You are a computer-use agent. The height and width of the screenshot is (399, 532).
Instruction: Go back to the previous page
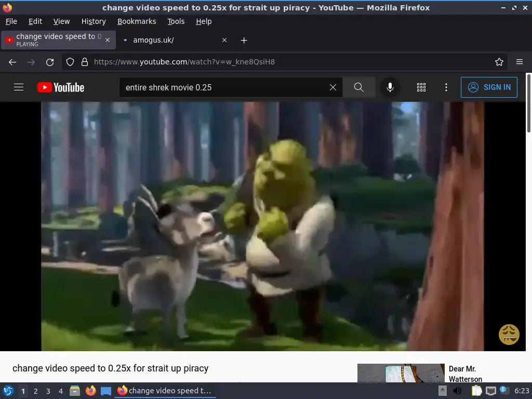(12, 62)
